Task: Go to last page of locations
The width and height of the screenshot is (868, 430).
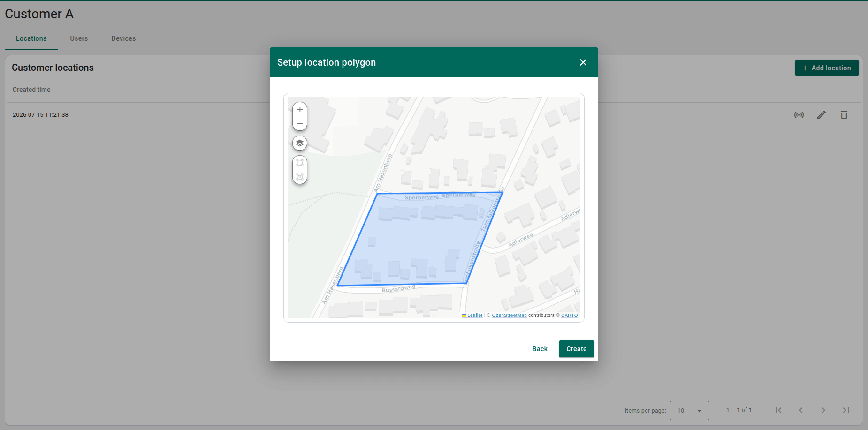Action: tap(846, 410)
